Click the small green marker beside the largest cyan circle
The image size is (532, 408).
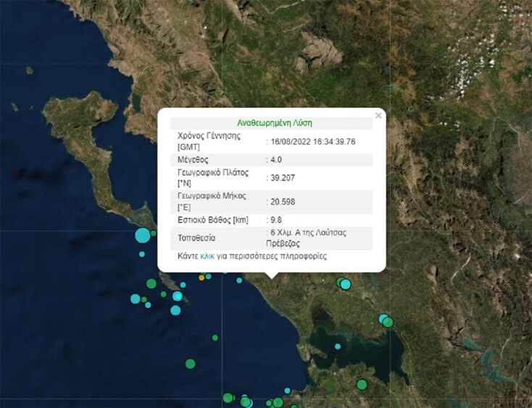click(154, 233)
